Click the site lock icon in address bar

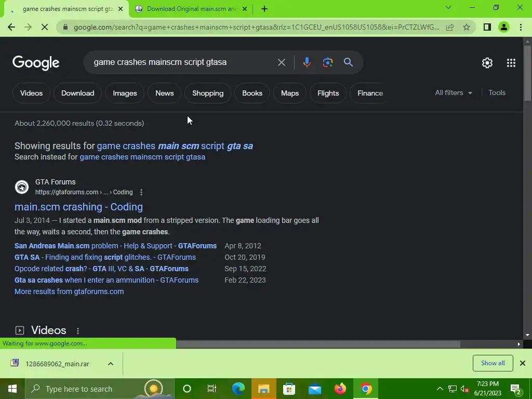point(65,27)
